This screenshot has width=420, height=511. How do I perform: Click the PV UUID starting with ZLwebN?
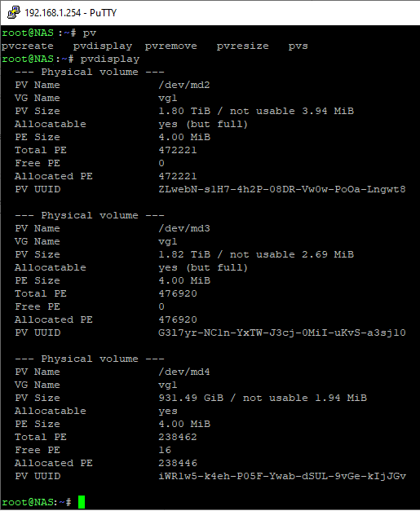tap(282, 189)
